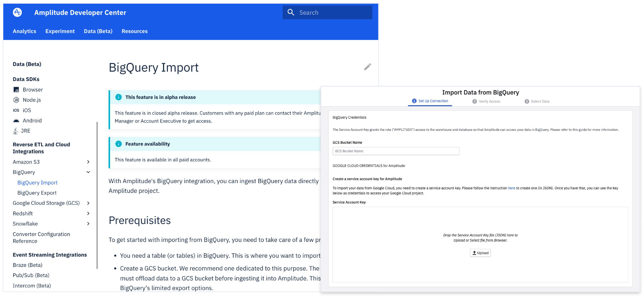Click the Data SDKs heading
The image size is (644, 300).
pyautogui.click(x=26, y=79)
